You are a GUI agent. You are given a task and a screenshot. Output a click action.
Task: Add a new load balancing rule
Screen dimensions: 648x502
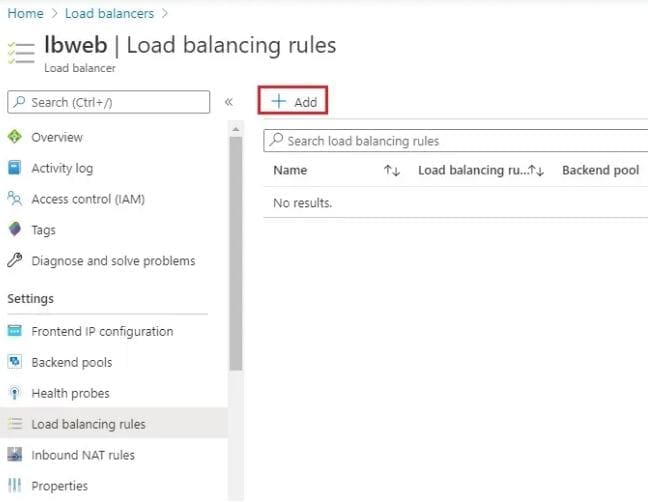pyautogui.click(x=293, y=100)
